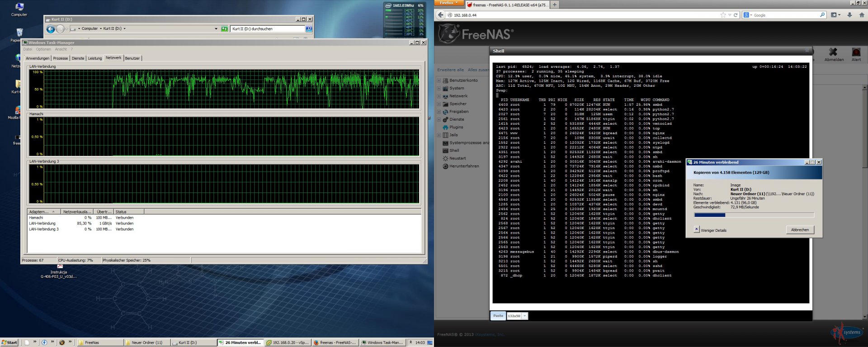Go back in Explorer window Kurt II (D:)
Screen dimensions: 868x347
(51, 29)
